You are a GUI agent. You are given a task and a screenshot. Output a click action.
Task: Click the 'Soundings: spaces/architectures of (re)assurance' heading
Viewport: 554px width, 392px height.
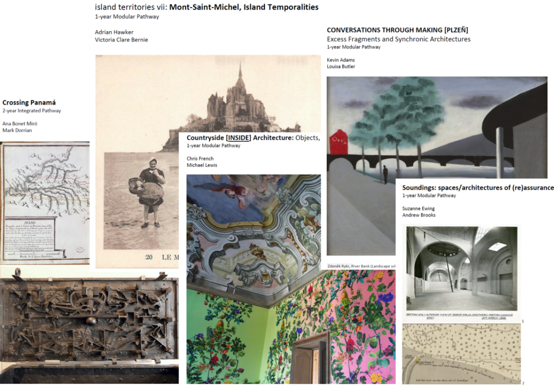click(478, 188)
